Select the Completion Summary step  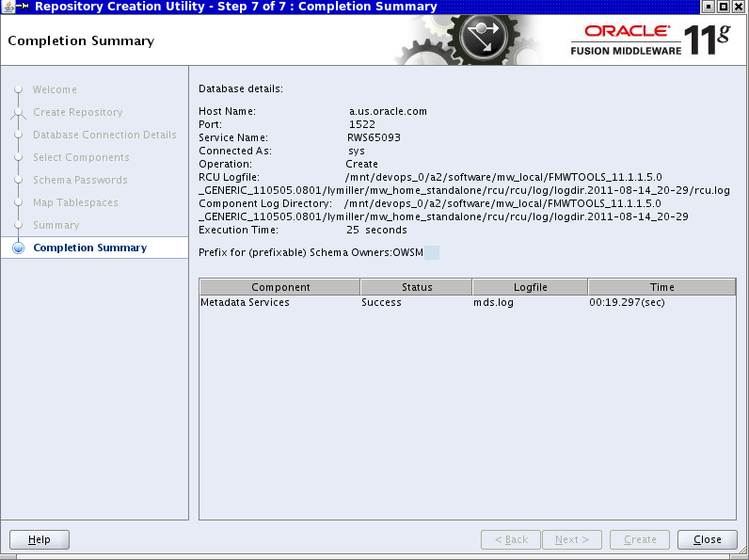coord(89,248)
